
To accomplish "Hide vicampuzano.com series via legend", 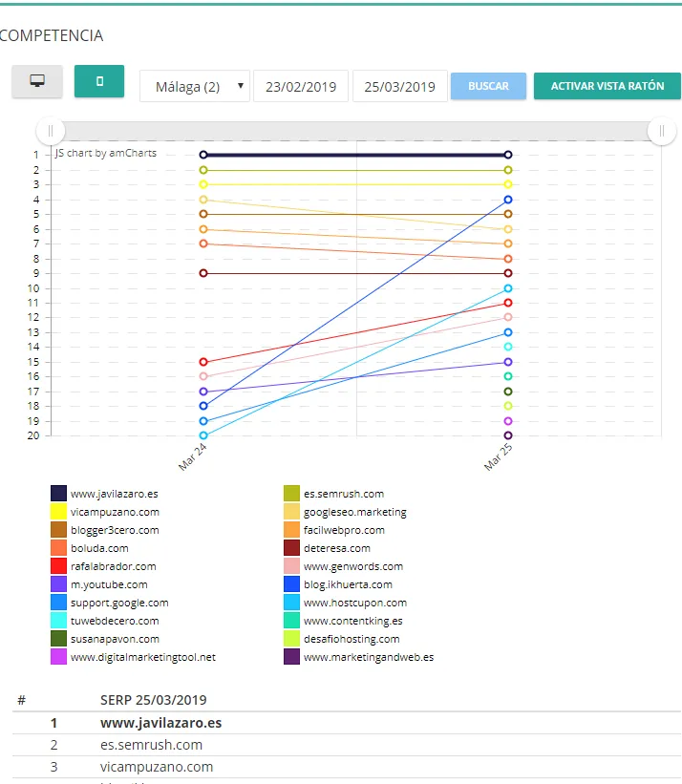I will pos(58,512).
